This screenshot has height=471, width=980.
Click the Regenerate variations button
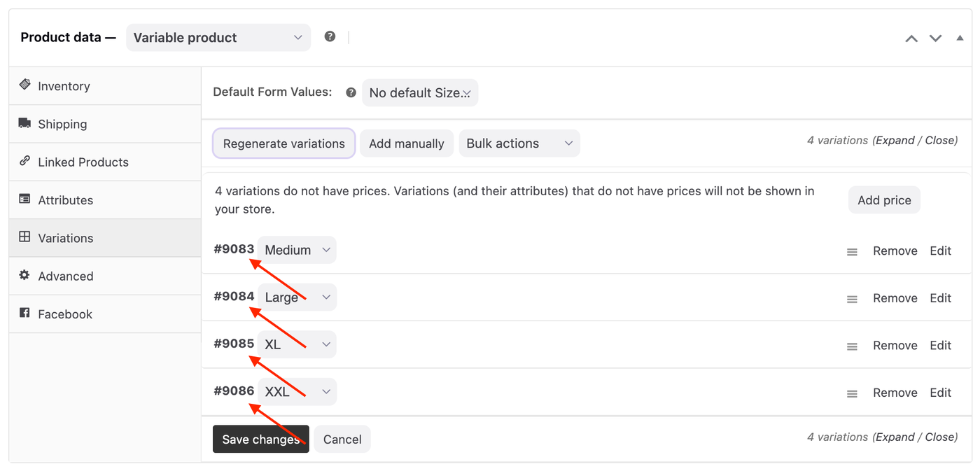click(x=283, y=143)
